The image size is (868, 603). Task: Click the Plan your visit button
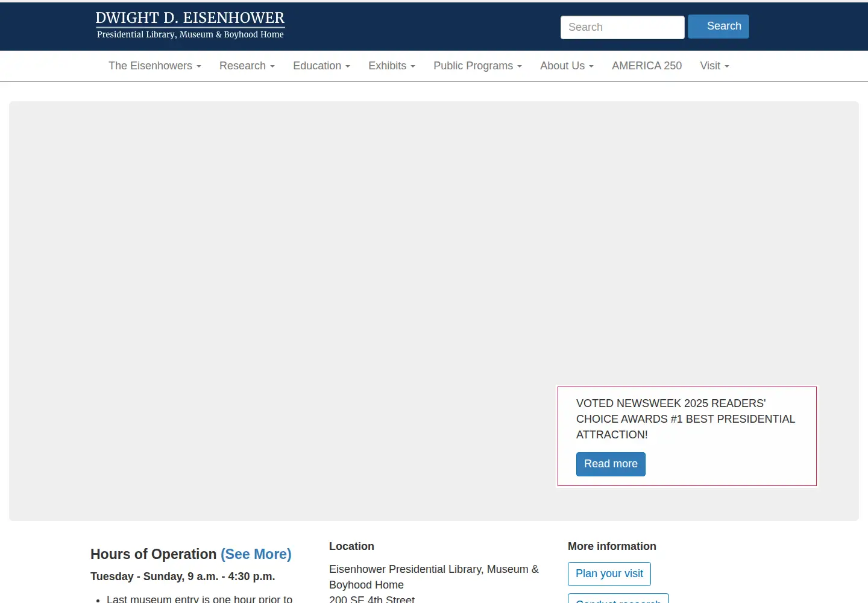point(609,573)
